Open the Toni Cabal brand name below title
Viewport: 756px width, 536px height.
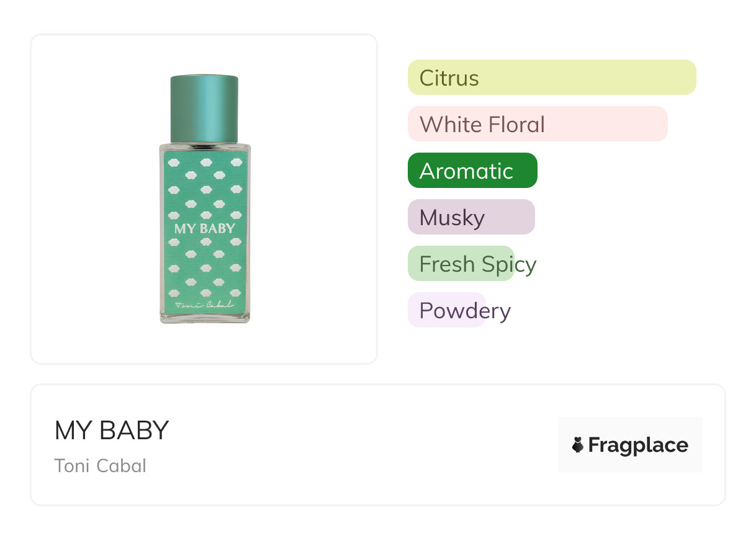tap(101, 466)
